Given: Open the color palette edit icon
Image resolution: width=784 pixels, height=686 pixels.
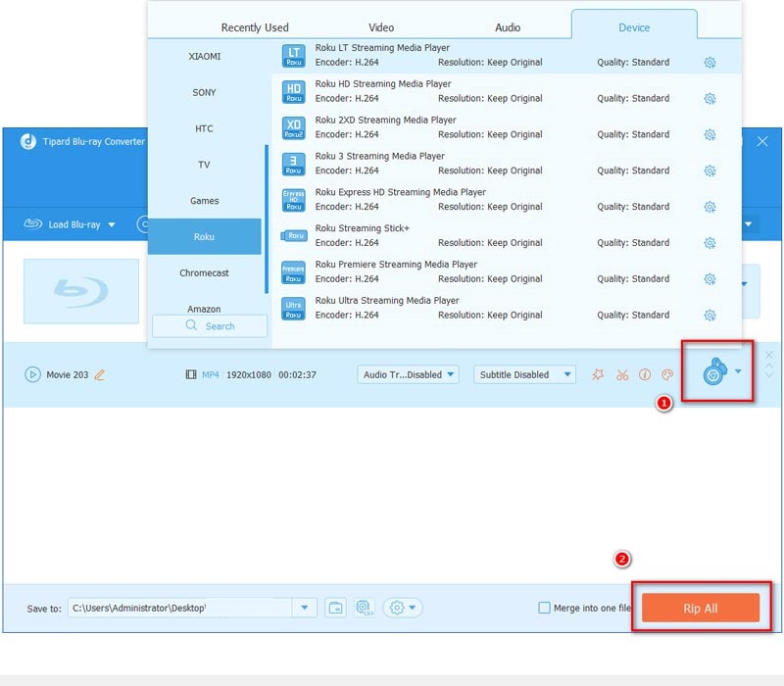Looking at the screenshot, I should click(x=667, y=374).
